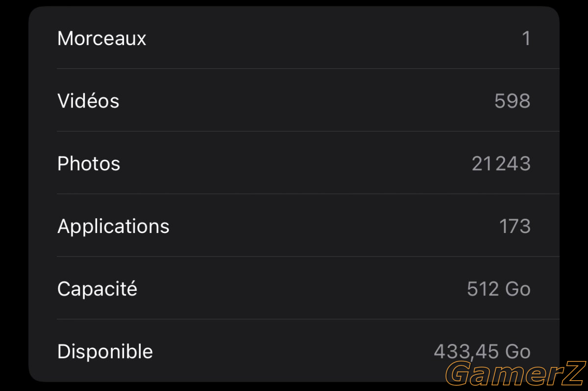Tap the Photos label
Image resolution: width=588 pixels, height=391 pixels.
(x=89, y=163)
